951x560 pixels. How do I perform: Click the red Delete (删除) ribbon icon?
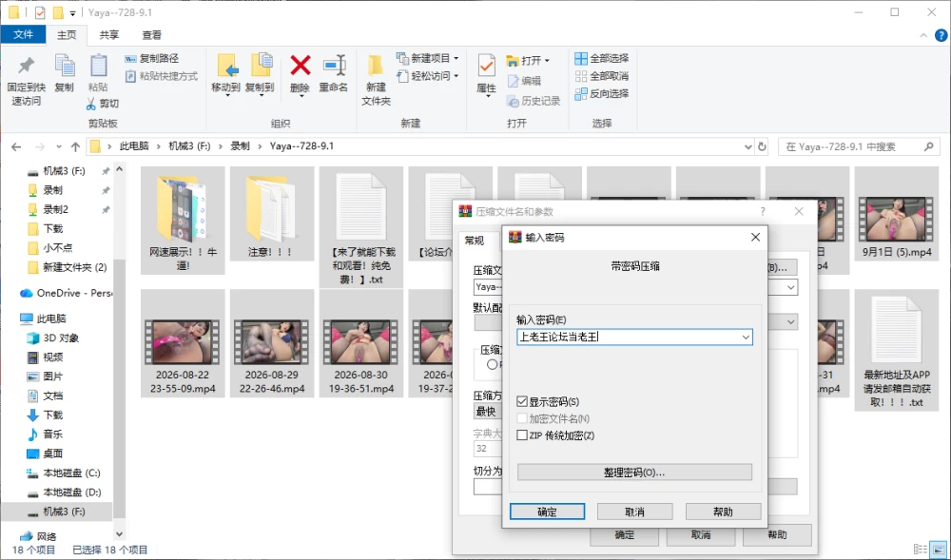pos(300,66)
